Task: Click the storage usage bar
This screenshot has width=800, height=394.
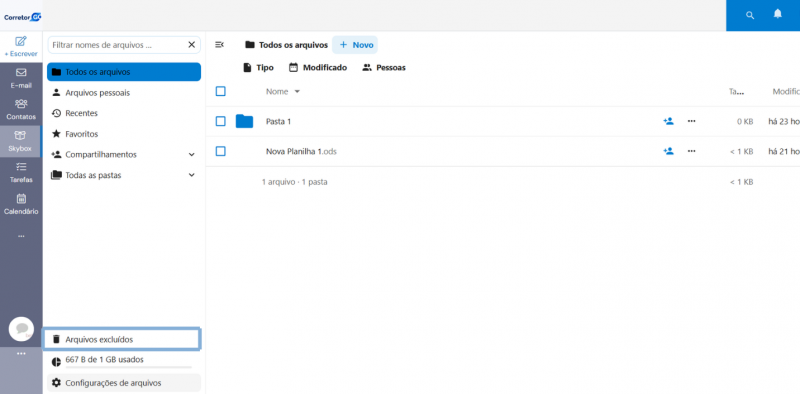Action: (x=129, y=367)
